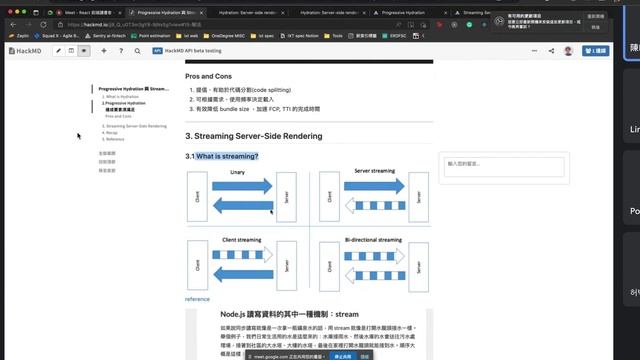Switch to the Streaming Ser... browser tab
Image resolution: width=640 pixels, height=360 pixels.
pyautogui.click(x=473, y=13)
